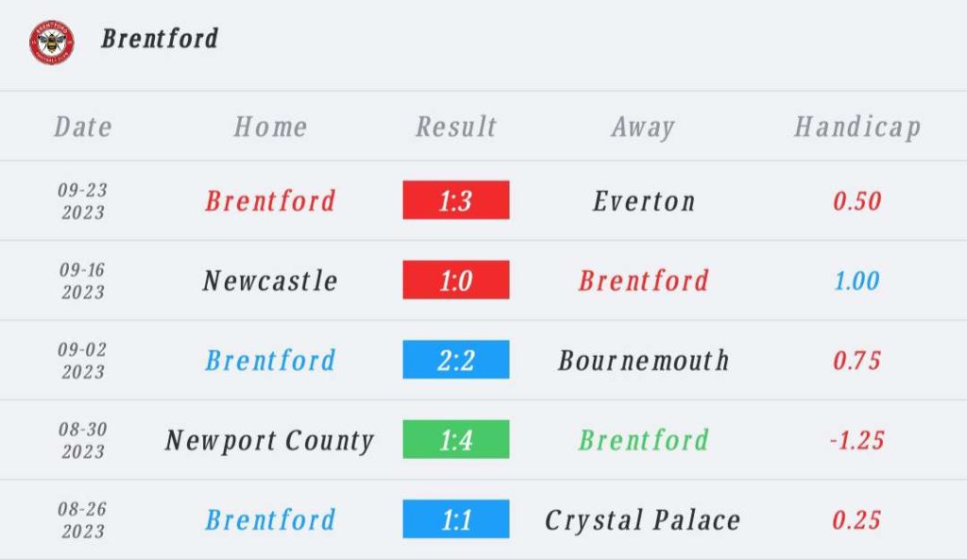Select the Home column header
The width and height of the screenshot is (967, 560).
[270, 127]
